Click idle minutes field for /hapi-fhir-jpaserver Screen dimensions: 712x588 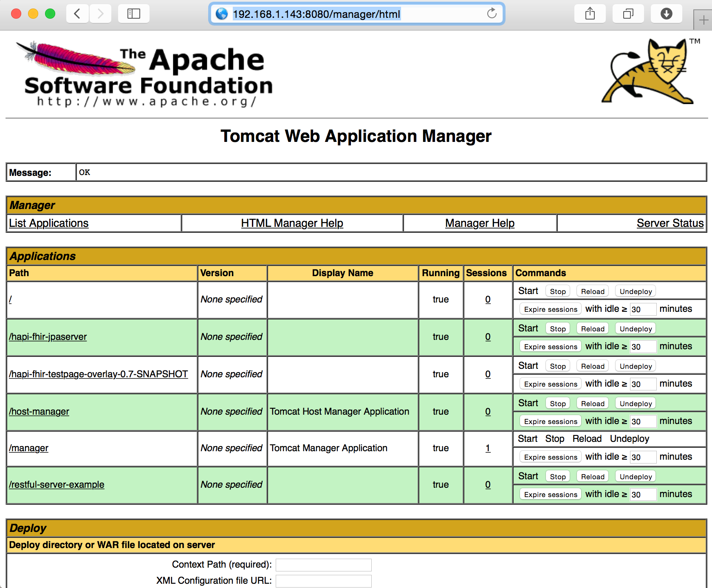coord(643,347)
